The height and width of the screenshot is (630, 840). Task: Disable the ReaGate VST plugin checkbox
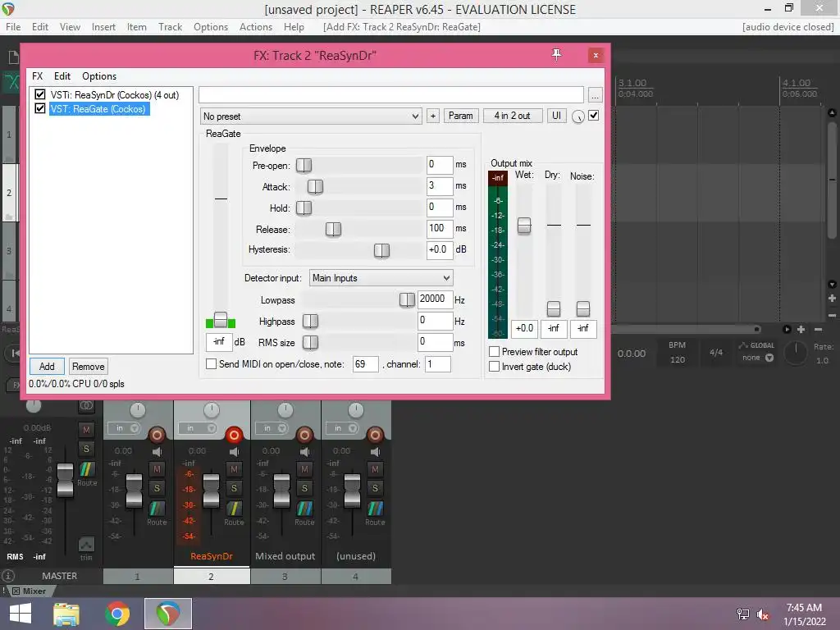(39, 108)
